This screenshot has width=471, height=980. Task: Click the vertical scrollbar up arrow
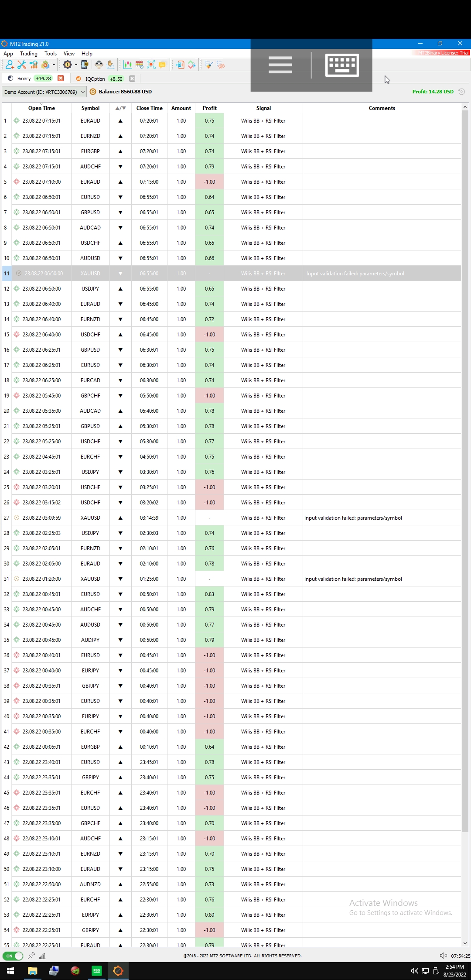click(465, 107)
